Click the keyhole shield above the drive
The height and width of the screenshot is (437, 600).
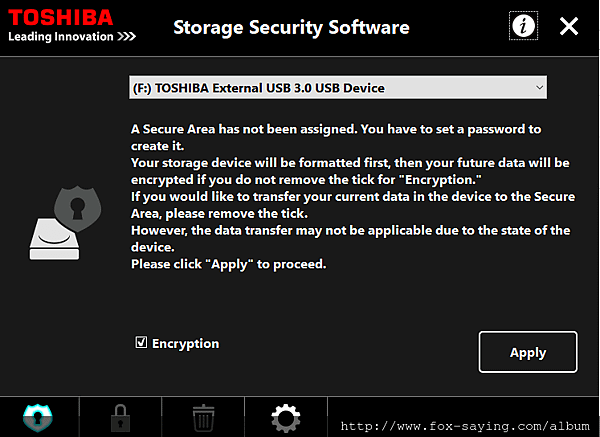point(78,209)
